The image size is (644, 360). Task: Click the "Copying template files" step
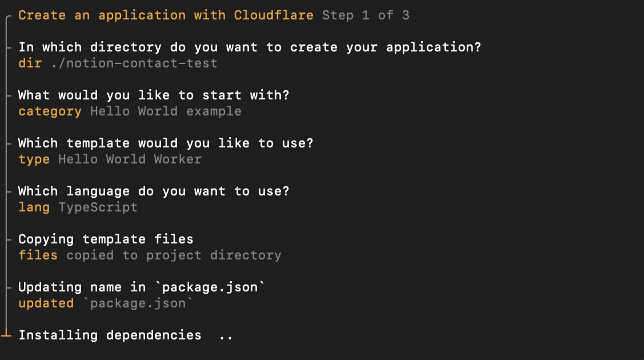[106, 239]
